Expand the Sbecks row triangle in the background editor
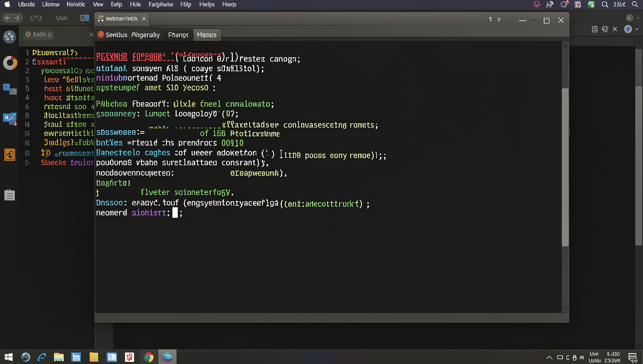 [x=27, y=163]
